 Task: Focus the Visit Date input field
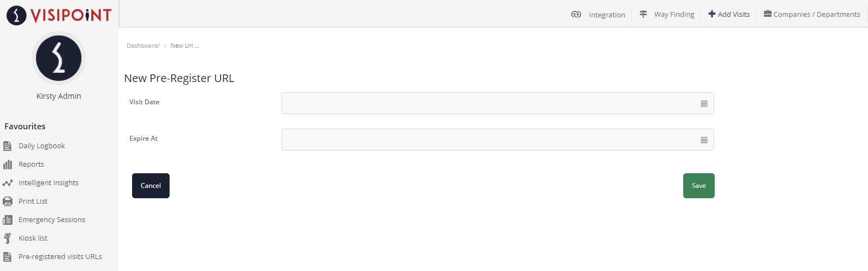click(x=497, y=103)
